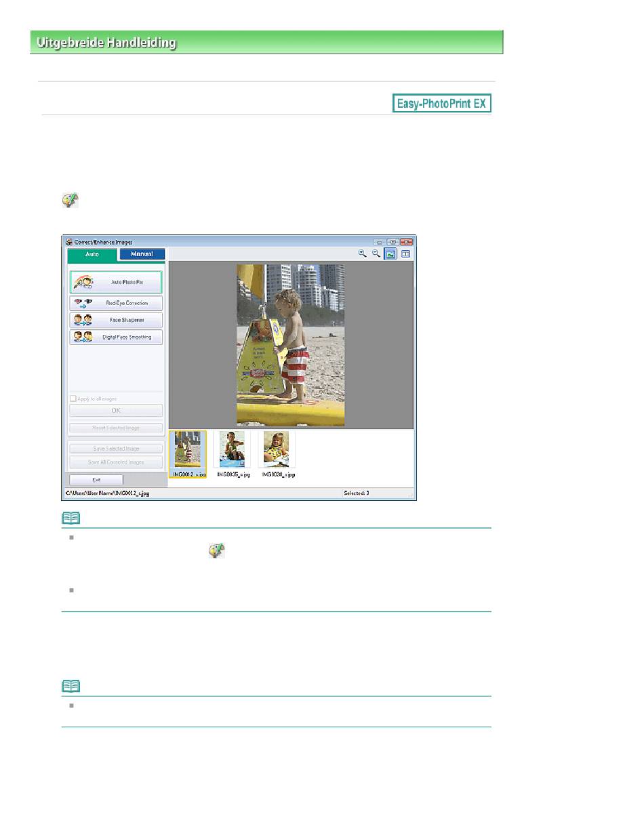
Task: Click the Auto Photo Fix button
Action: tap(116, 281)
